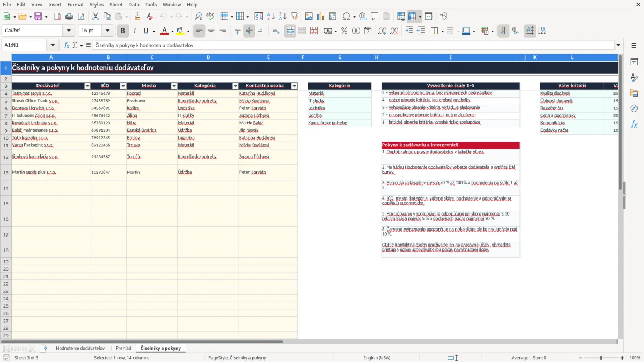Format cells as percent
The width and height of the screenshot is (644, 362).
tap(345, 31)
